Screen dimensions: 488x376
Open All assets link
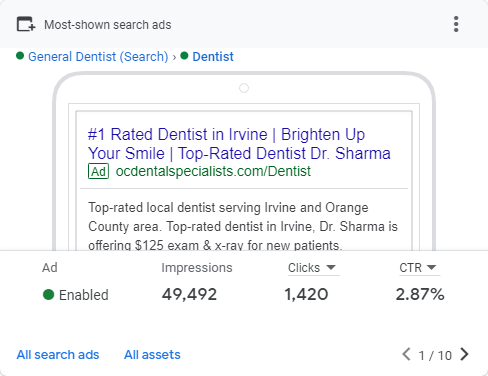point(152,355)
